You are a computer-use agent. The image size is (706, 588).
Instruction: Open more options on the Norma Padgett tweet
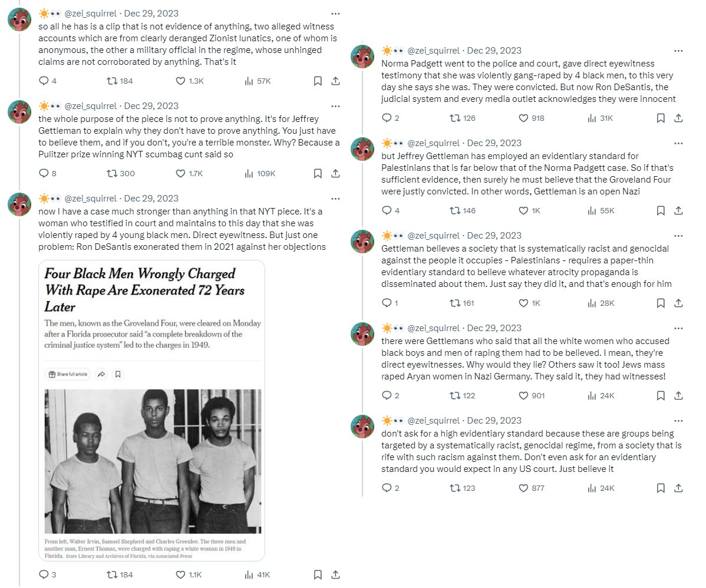pos(678,51)
